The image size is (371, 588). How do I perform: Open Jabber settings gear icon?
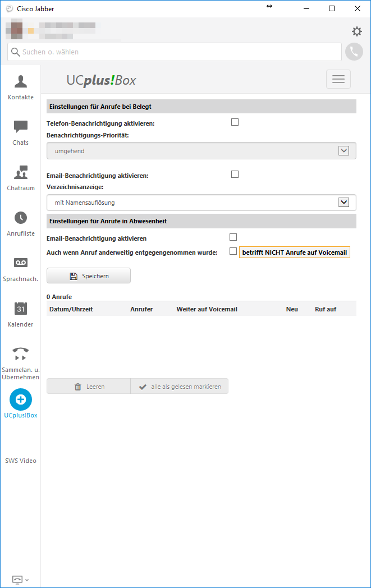click(357, 31)
